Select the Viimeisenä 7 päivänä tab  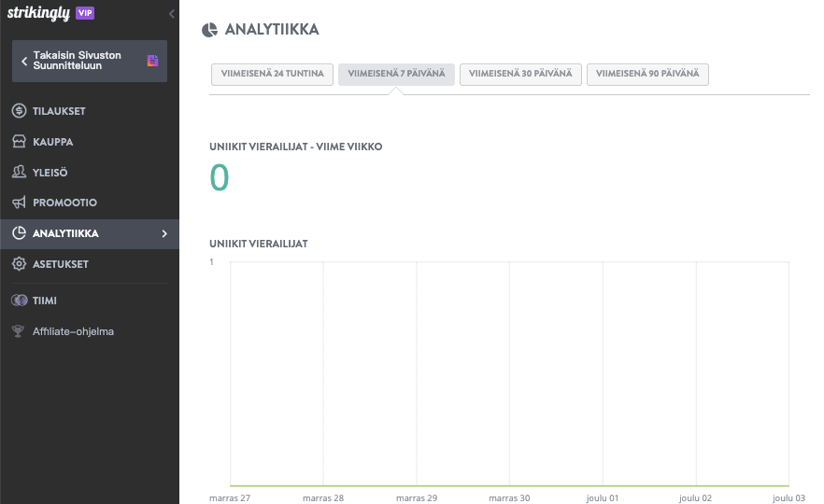[x=396, y=74]
